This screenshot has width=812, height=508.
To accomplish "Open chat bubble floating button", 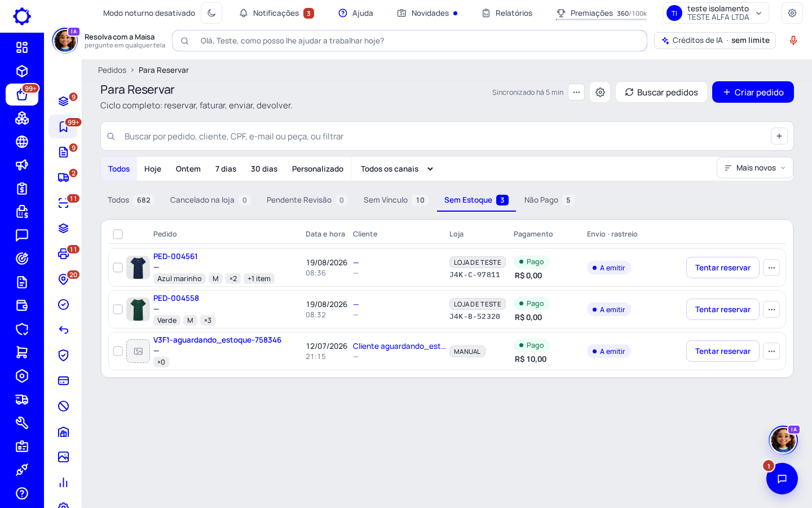I will pos(782,479).
